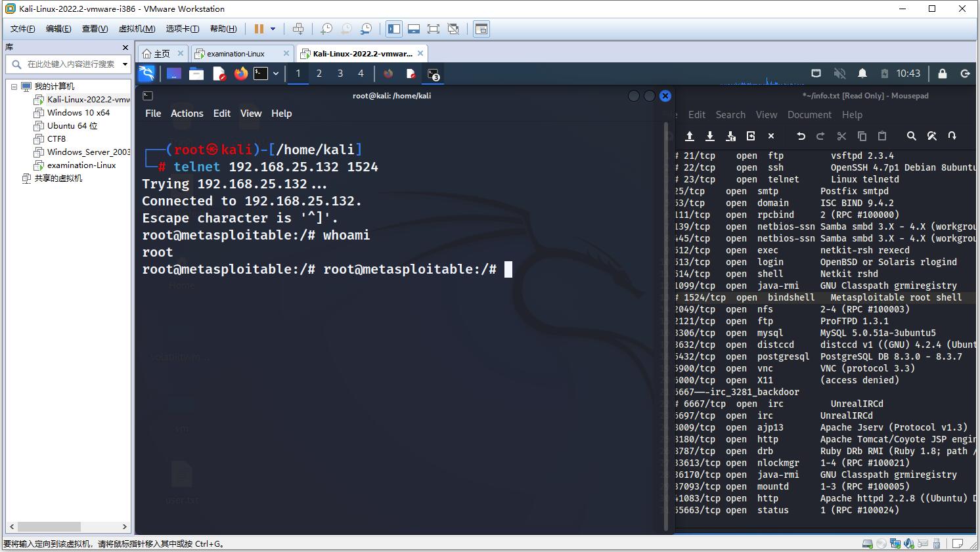Open the file manager from the Kali panel

(196, 74)
